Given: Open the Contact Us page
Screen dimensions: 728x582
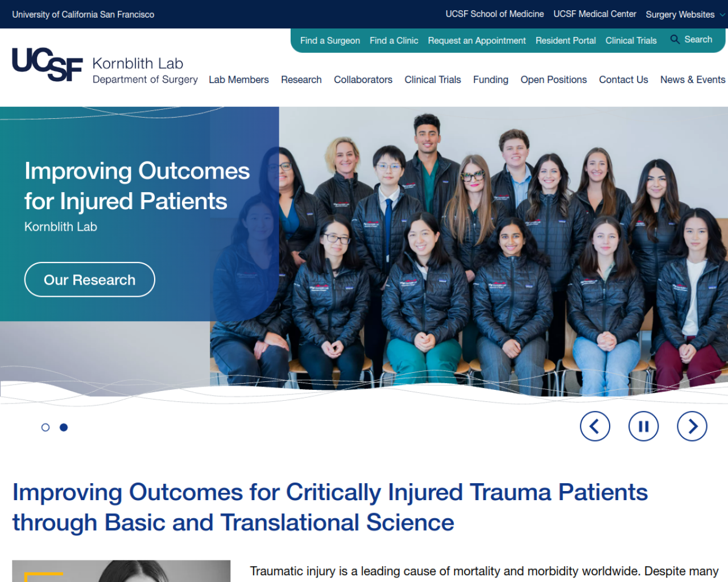Looking at the screenshot, I should point(623,80).
